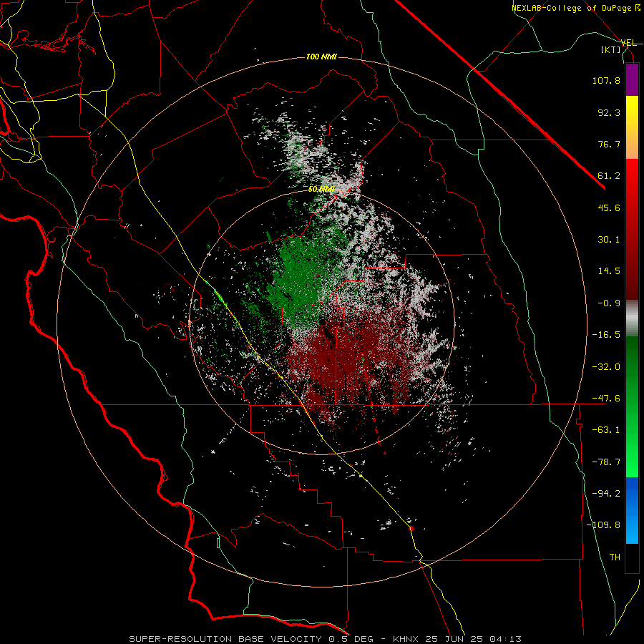Click the TH legend label

tap(615, 557)
